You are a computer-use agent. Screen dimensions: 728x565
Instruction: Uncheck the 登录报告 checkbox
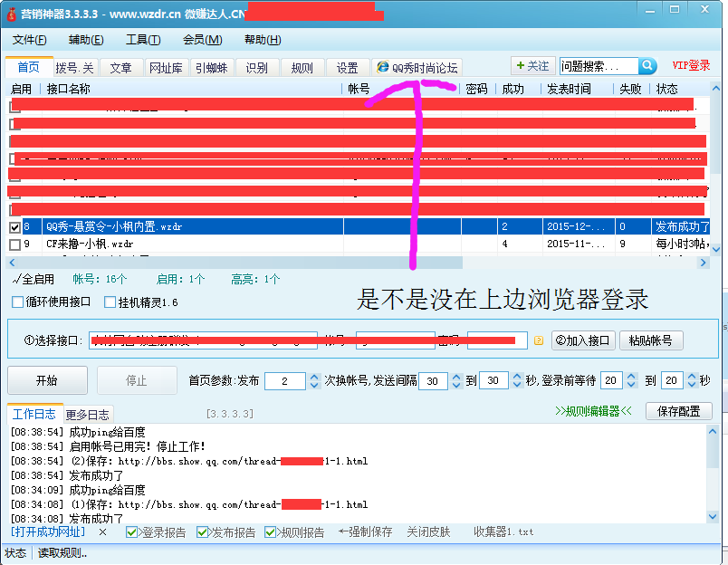(132, 532)
